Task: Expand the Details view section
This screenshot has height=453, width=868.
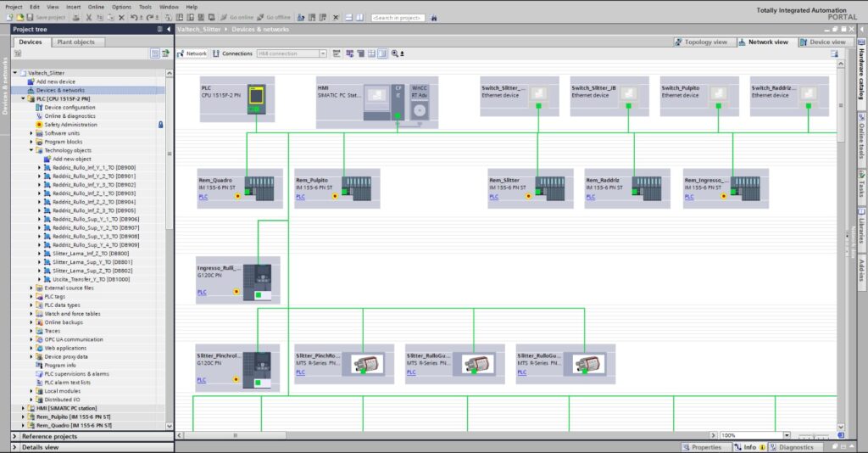Action: (x=15, y=447)
